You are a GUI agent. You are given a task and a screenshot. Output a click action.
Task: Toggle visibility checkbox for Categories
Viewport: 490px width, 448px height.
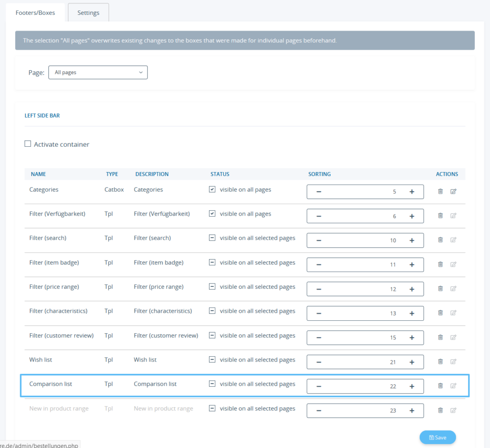tap(212, 189)
